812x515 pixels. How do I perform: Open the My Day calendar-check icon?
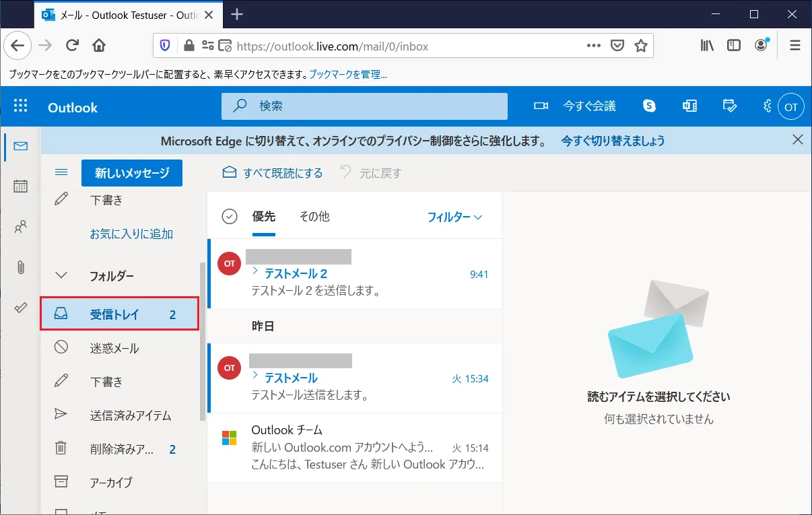tap(730, 106)
